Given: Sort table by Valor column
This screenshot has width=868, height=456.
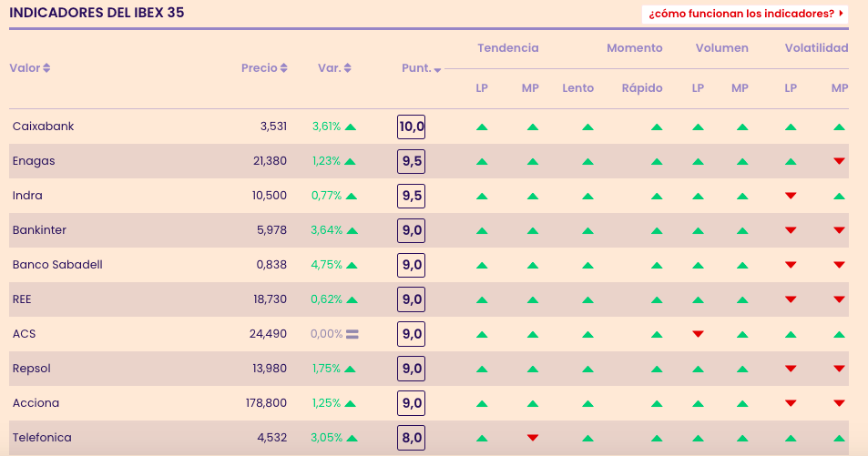Looking at the screenshot, I should 30,68.
